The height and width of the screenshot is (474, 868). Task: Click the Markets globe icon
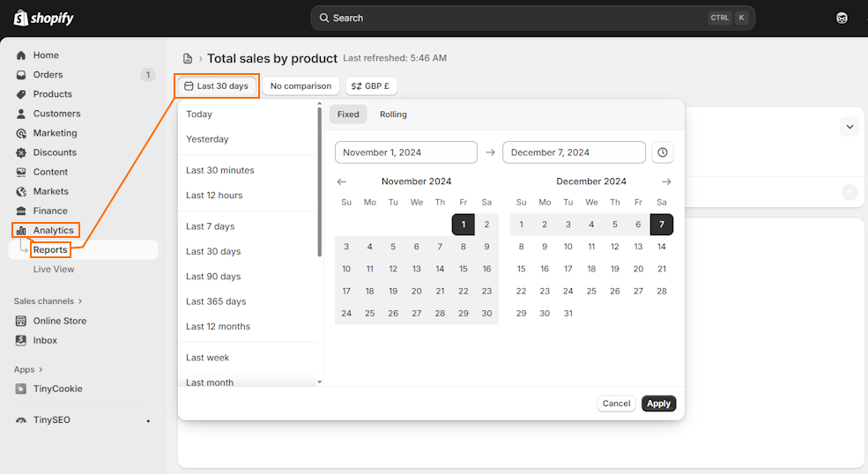point(21,191)
